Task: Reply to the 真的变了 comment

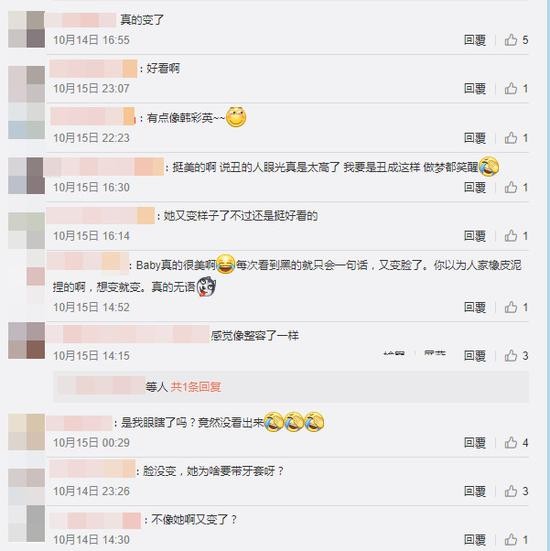Action: point(475,40)
